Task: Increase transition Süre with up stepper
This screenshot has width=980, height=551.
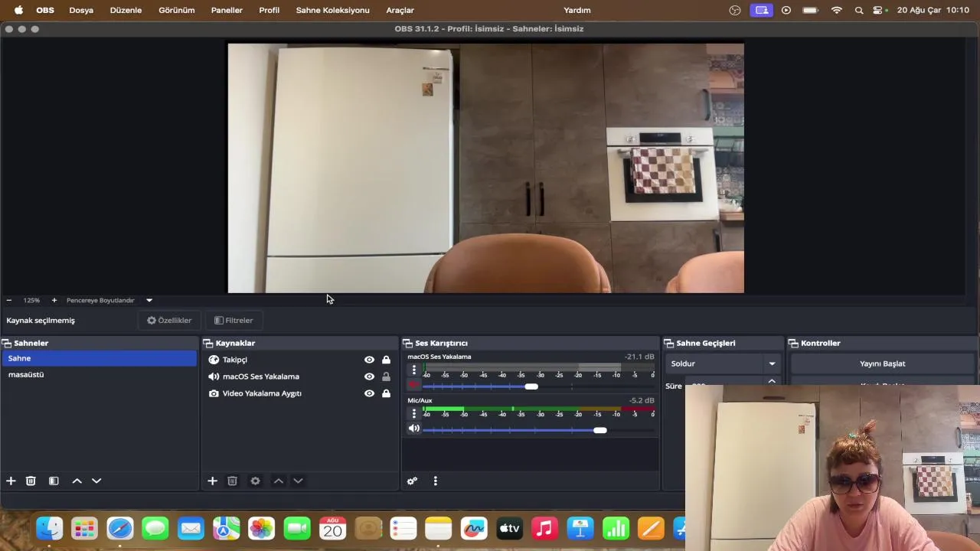Action: point(772,381)
